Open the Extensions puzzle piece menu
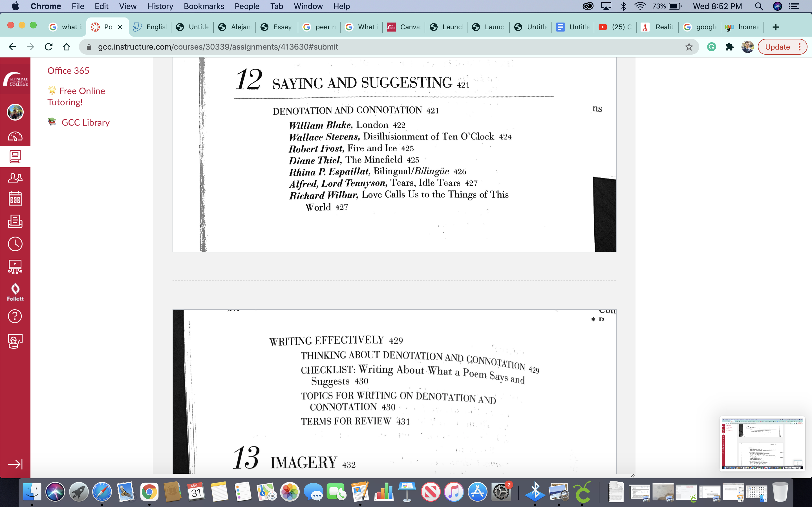812x507 pixels. coord(729,47)
